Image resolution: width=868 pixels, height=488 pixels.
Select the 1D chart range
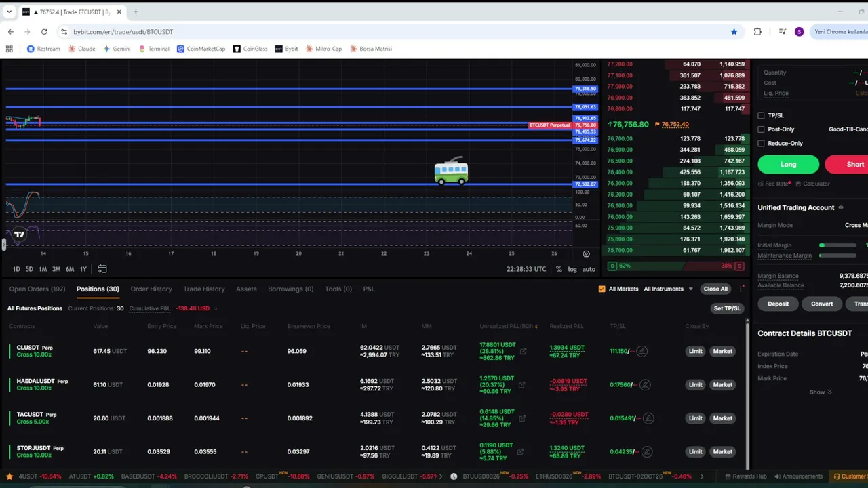click(16, 269)
